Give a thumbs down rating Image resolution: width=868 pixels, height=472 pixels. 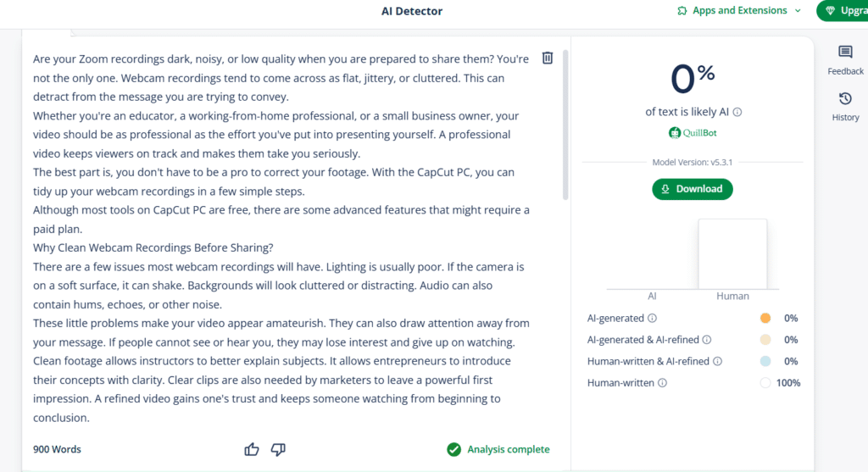[278, 449]
